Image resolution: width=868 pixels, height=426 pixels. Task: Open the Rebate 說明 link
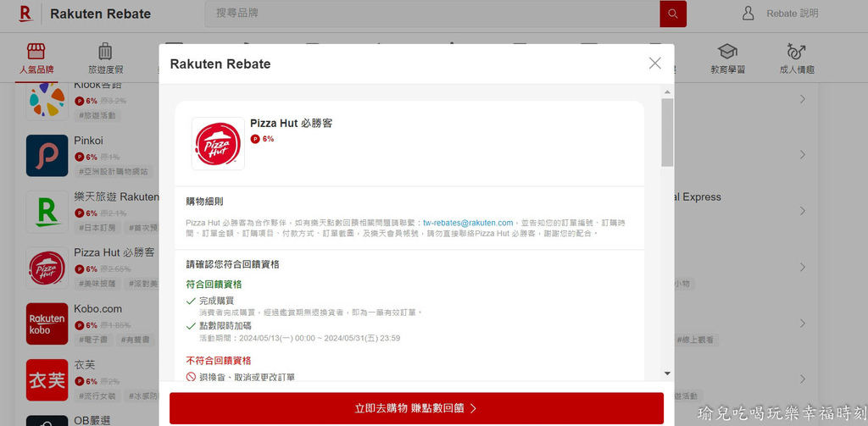(x=792, y=14)
